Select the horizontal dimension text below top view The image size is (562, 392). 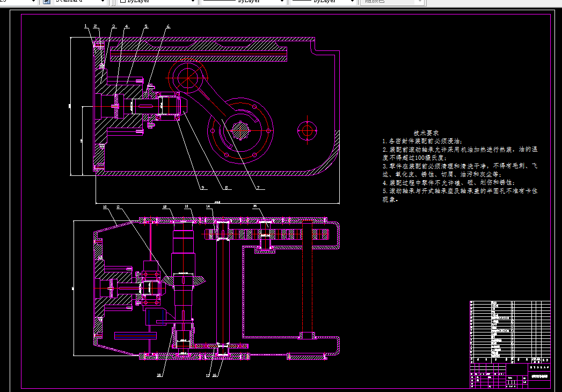click(x=217, y=202)
